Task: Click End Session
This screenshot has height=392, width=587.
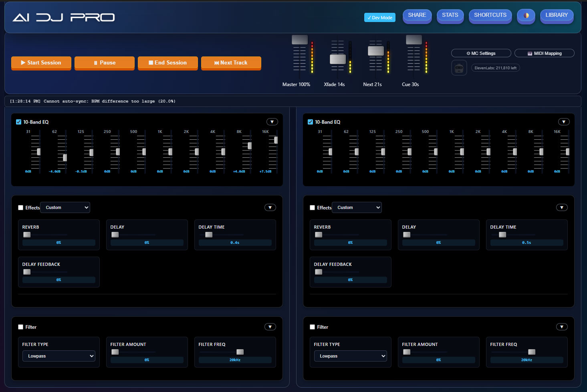Action: coord(167,63)
